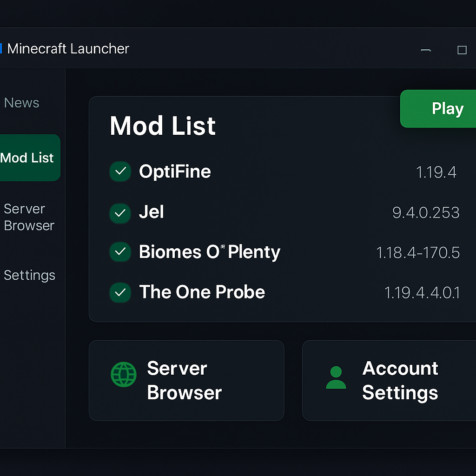This screenshot has width=476, height=476.
Task: Disable the Jel mod checkmark
Action: click(120, 213)
